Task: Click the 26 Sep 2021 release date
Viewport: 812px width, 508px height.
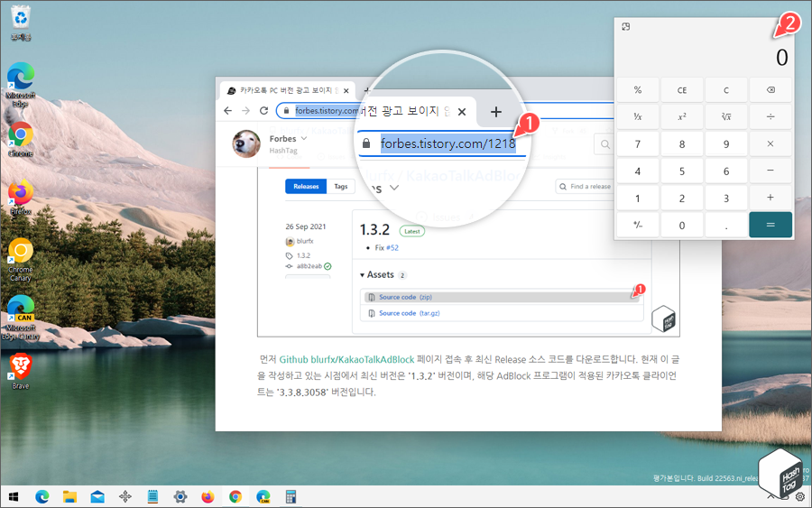Action: (x=306, y=226)
